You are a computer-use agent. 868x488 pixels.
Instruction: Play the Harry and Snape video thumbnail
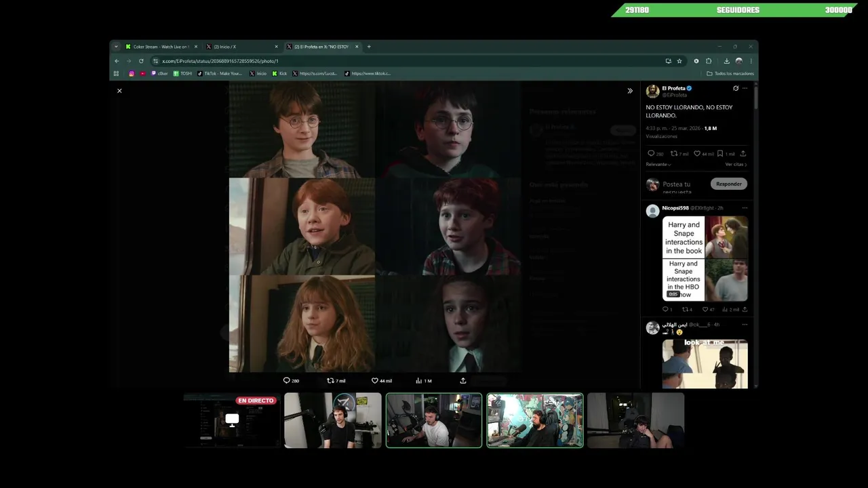pyautogui.click(x=705, y=258)
